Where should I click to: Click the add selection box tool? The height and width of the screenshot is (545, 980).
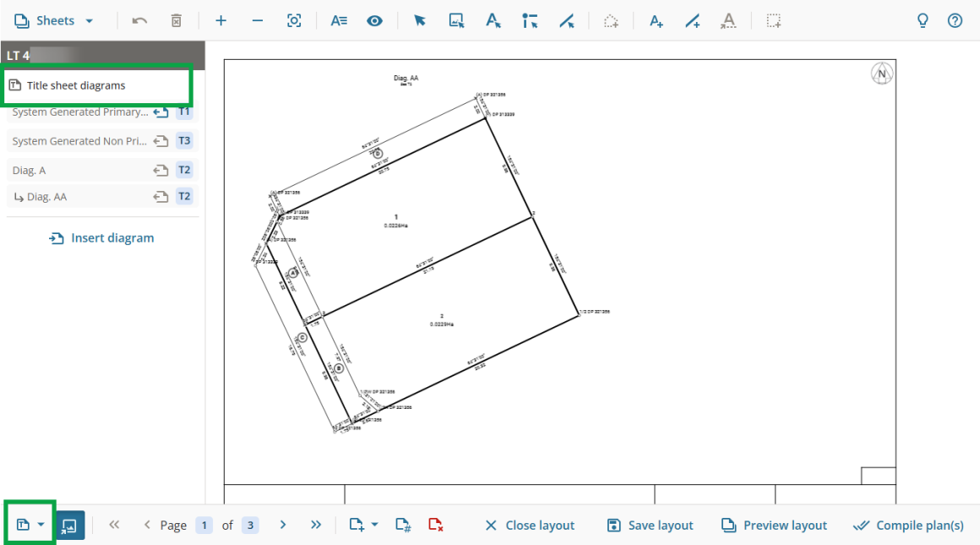(x=774, y=20)
